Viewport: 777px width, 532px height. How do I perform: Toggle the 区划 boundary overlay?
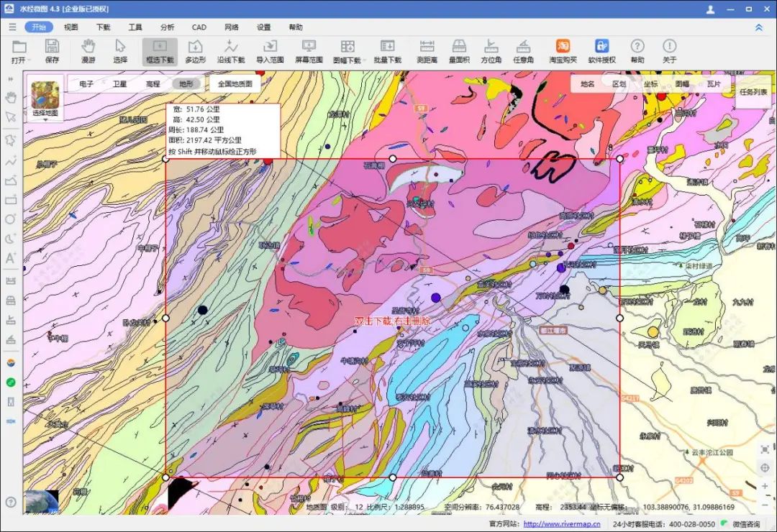click(x=619, y=83)
